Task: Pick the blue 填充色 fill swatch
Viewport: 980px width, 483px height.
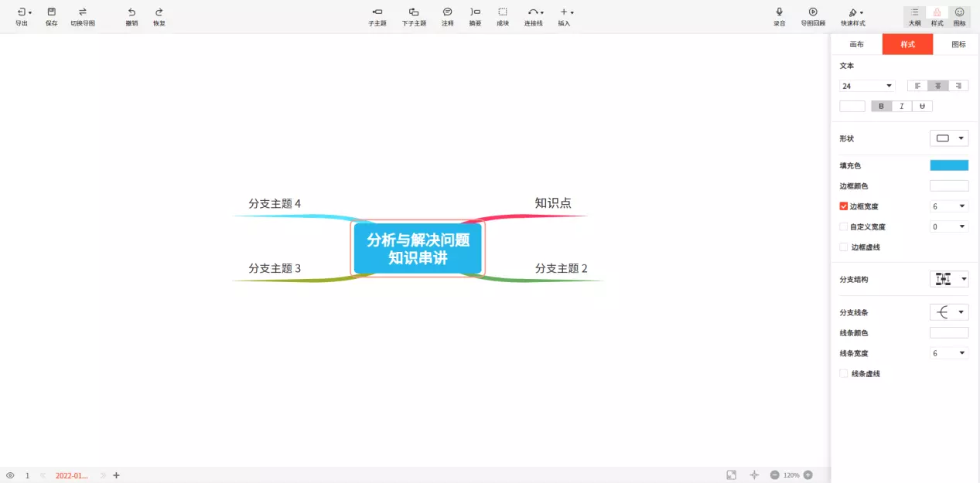Action: (x=948, y=165)
